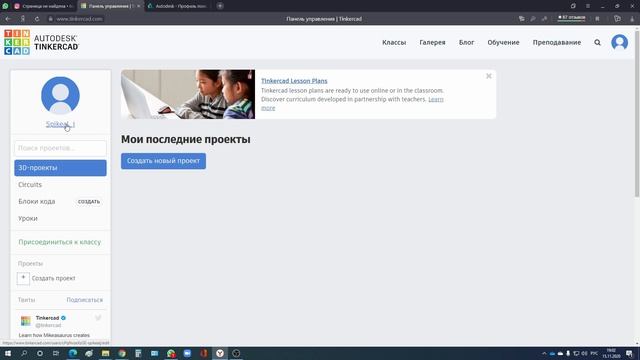The image size is (640, 360).
Task: Click Подписаться in the tweets section
Action: [x=84, y=300]
